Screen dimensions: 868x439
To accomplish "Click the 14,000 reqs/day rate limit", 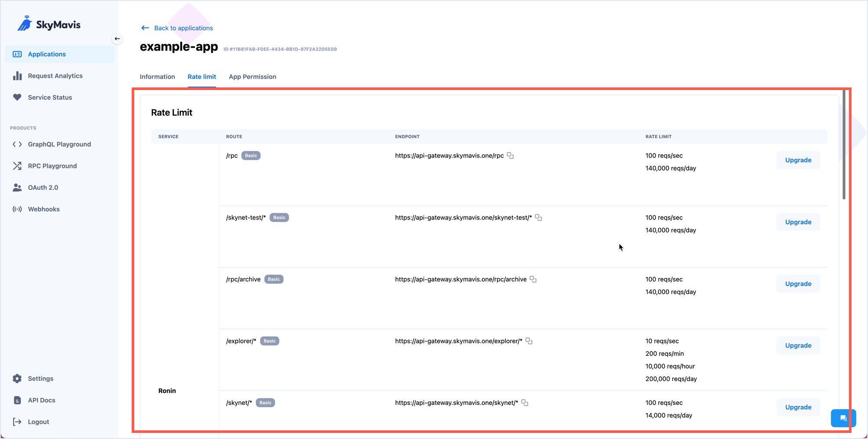I will coord(669,415).
